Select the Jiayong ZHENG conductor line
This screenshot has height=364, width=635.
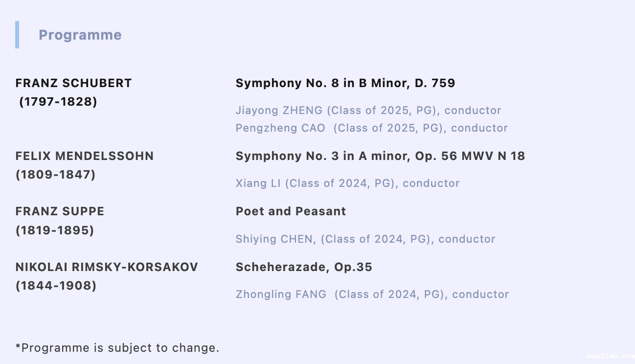point(368,111)
